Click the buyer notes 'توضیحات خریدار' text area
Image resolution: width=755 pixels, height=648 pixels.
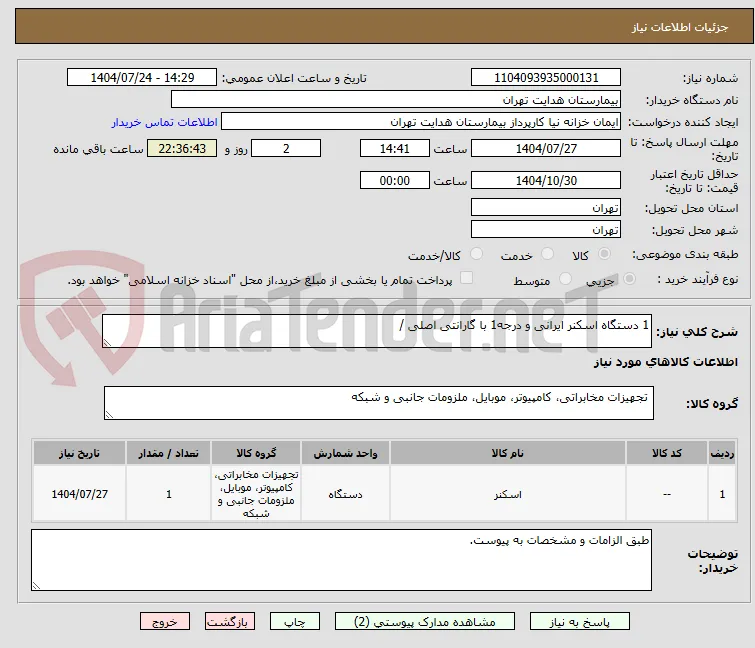coord(341,560)
